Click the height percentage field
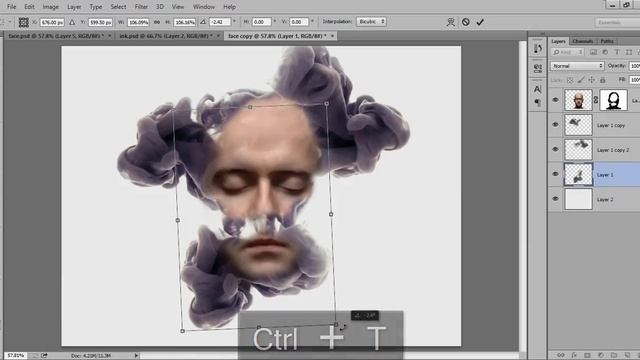The height and width of the screenshot is (360, 640). point(185,22)
